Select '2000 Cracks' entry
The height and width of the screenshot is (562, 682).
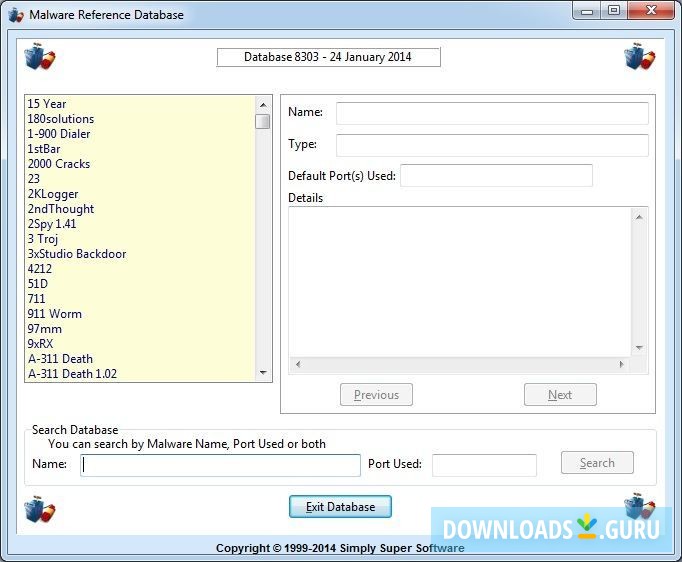click(x=140, y=164)
